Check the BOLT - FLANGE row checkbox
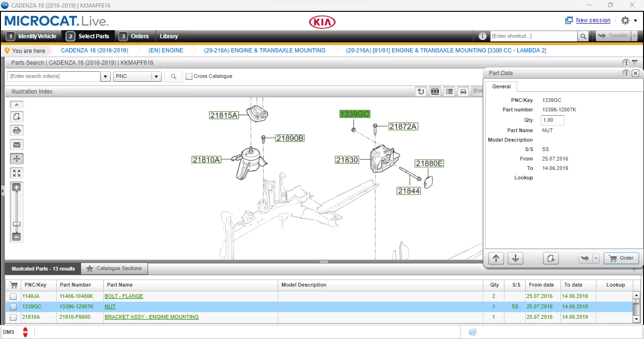This screenshot has height=339, width=644. click(13, 297)
